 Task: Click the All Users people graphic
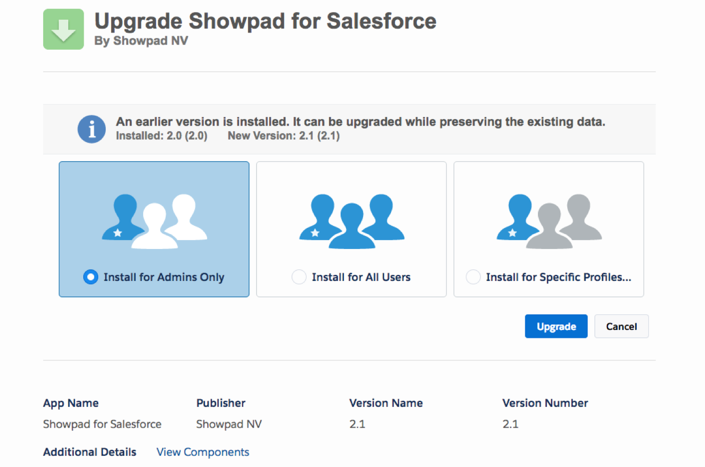(x=351, y=222)
